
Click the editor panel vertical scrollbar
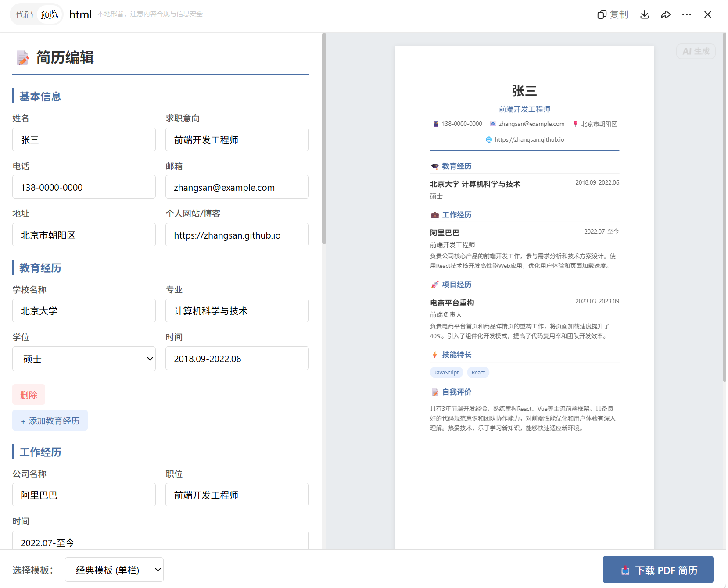pyautogui.click(x=324, y=139)
